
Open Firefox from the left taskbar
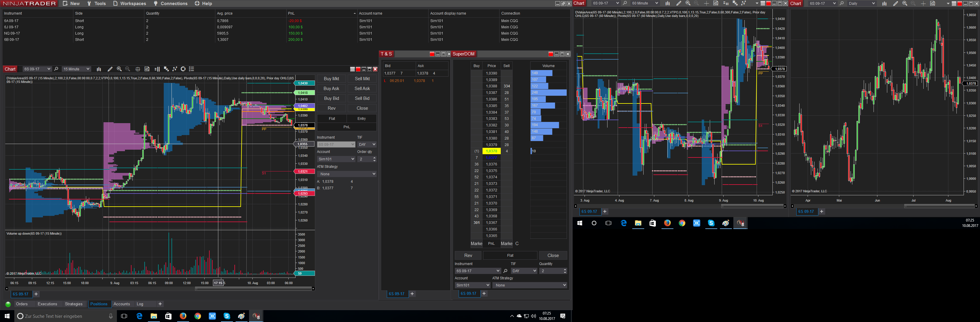pyautogui.click(x=183, y=316)
